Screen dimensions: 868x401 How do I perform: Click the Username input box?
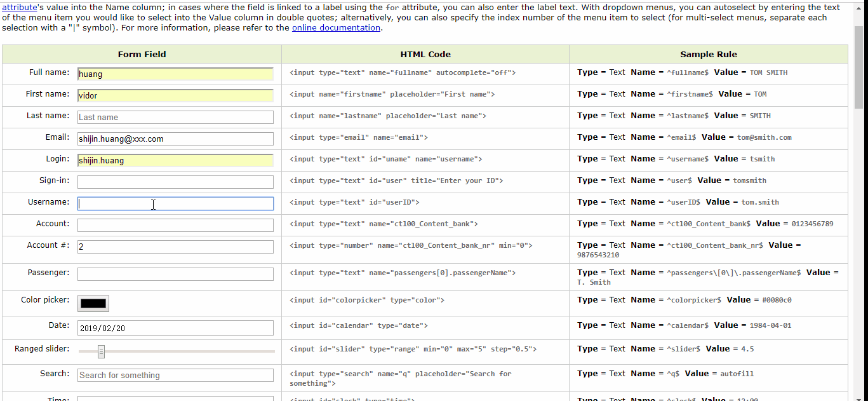175,203
